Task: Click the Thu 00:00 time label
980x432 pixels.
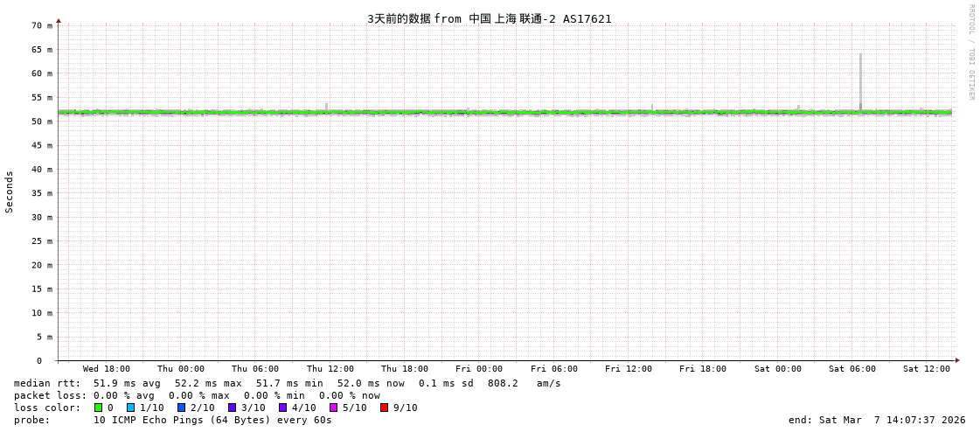Action: coord(181,369)
